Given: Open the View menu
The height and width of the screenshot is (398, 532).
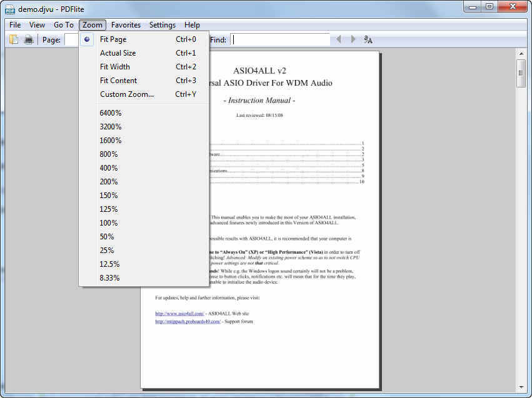Looking at the screenshot, I should point(37,25).
